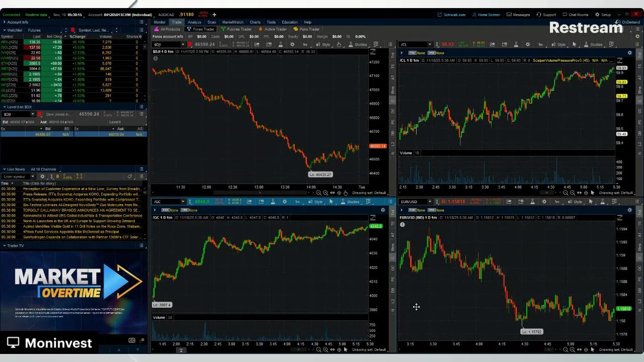Click the Enter symbol field in Live News
644x362 pixels.
(16, 176)
